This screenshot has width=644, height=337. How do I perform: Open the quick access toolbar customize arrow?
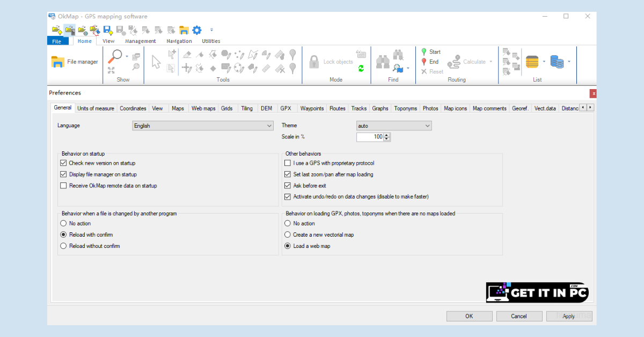(x=211, y=30)
